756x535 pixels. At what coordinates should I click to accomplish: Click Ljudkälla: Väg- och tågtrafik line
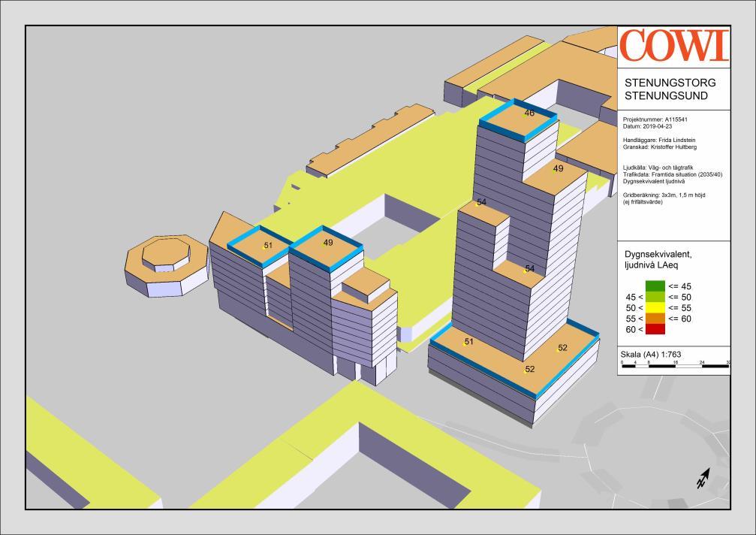[x=658, y=168]
